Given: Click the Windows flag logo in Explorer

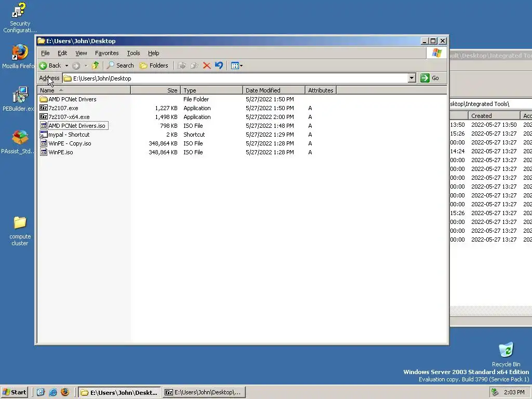Looking at the screenshot, I should click(436, 53).
